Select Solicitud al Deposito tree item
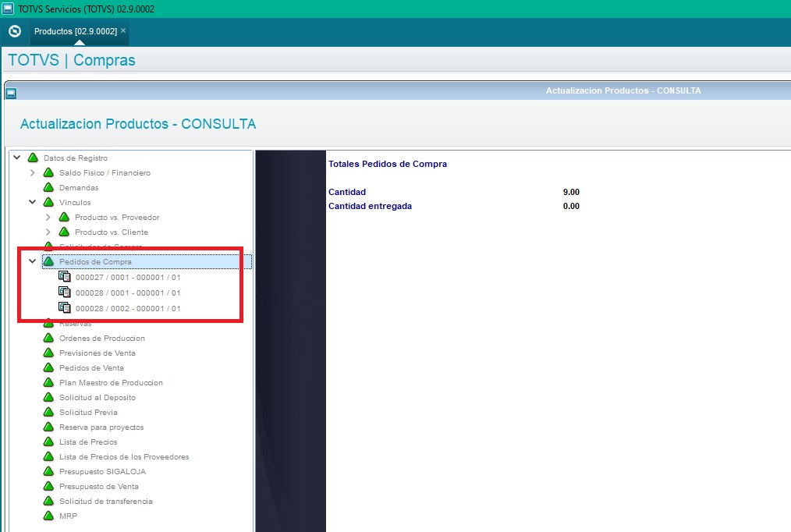This screenshot has width=791, height=532. click(x=98, y=397)
